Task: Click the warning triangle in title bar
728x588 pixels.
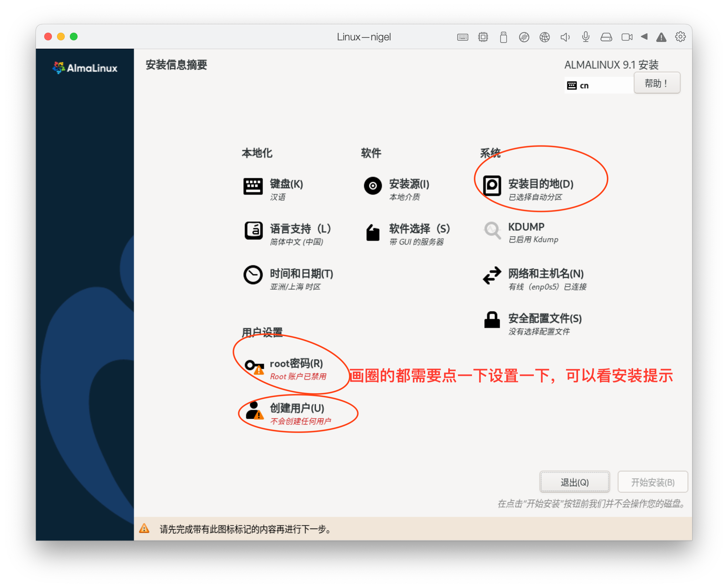Action: click(661, 37)
